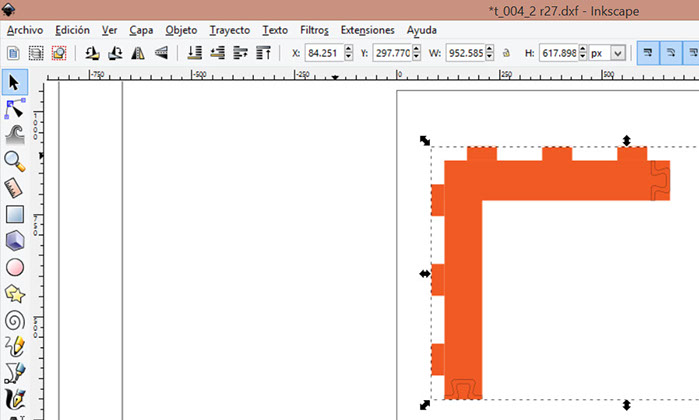Click the Inkscape icon in title bar

[x=8, y=9]
